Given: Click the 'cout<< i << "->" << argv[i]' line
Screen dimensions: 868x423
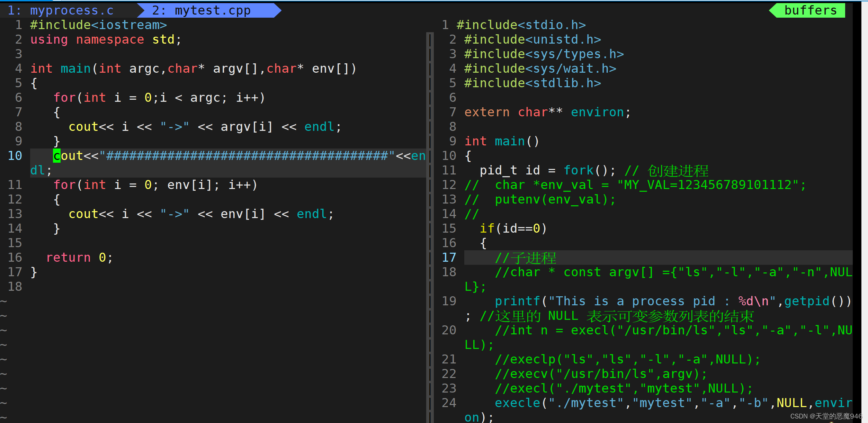Looking at the screenshot, I should (x=205, y=127).
